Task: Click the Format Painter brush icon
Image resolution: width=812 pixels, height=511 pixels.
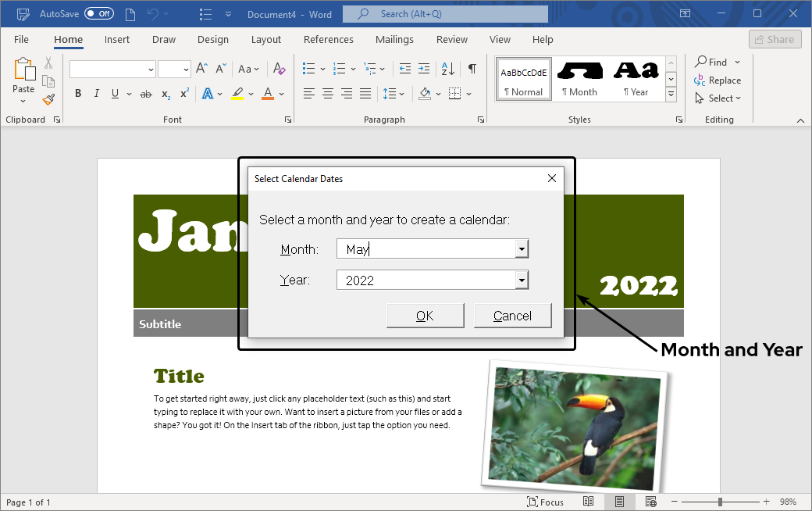Action: 48,99
